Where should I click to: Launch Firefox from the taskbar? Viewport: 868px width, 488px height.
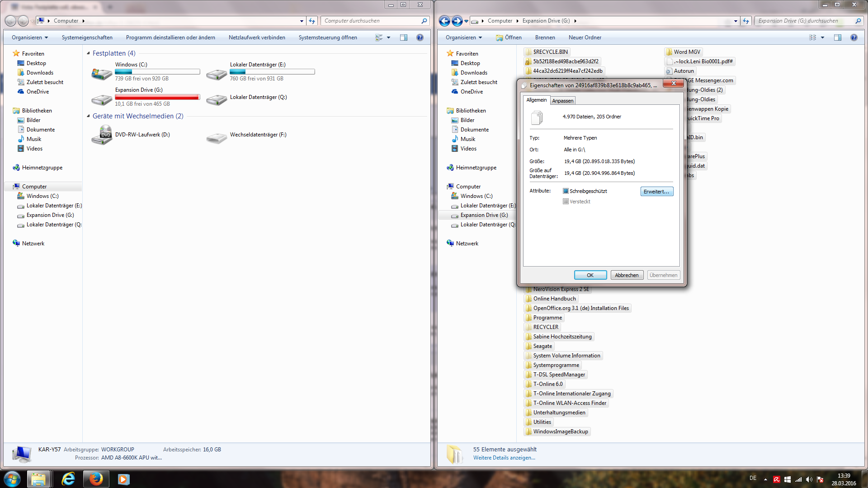tap(96, 479)
